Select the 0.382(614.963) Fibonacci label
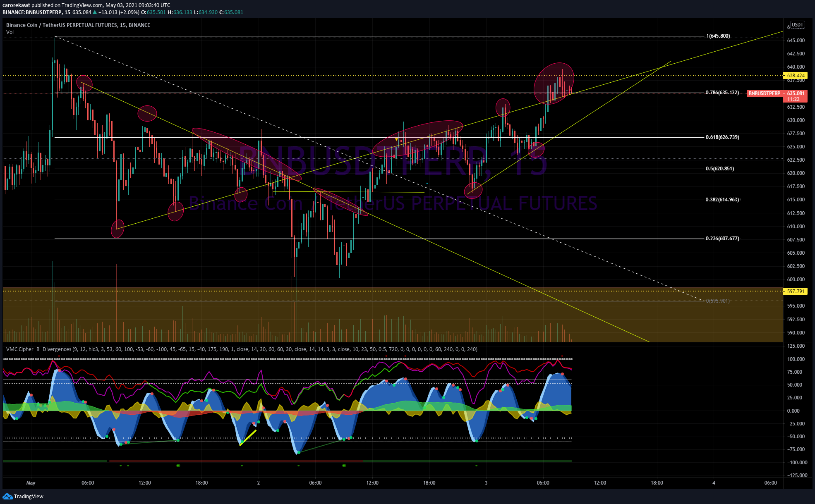815x504 pixels. click(x=722, y=200)
